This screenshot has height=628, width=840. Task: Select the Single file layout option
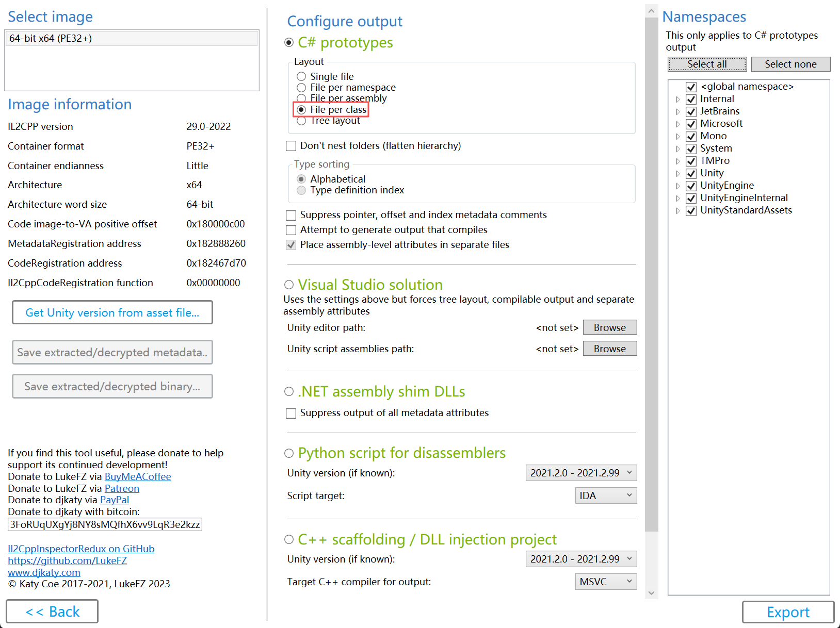point(301,77)
